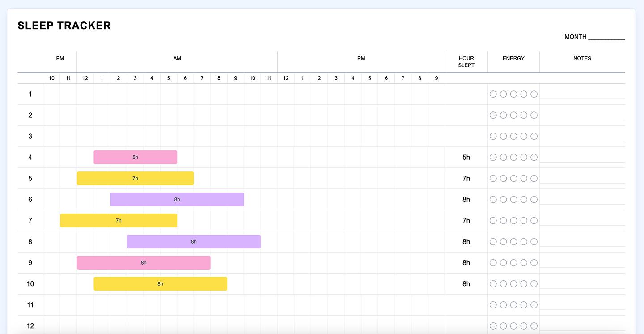Click the notes line for day 3
Image resolution: width=644 pixels, height=334 pixels.
click(582, 136)
